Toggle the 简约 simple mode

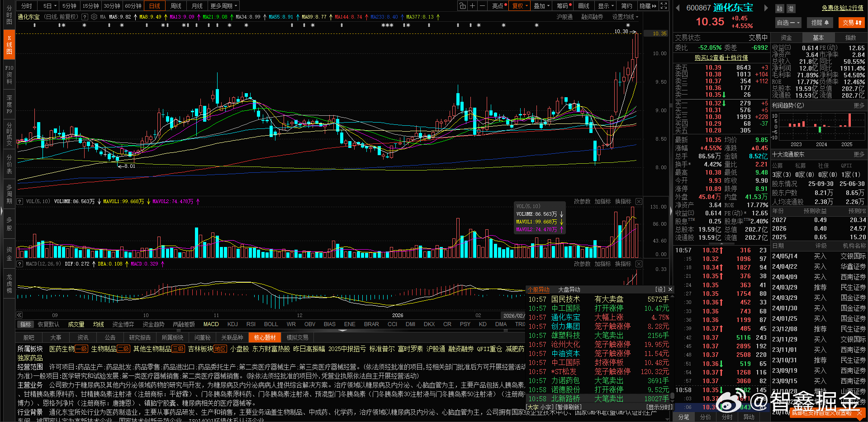pos(626,6)
